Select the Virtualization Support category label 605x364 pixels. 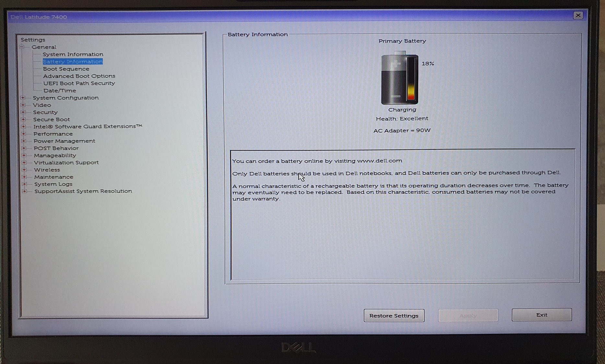(x=66, y=162)
